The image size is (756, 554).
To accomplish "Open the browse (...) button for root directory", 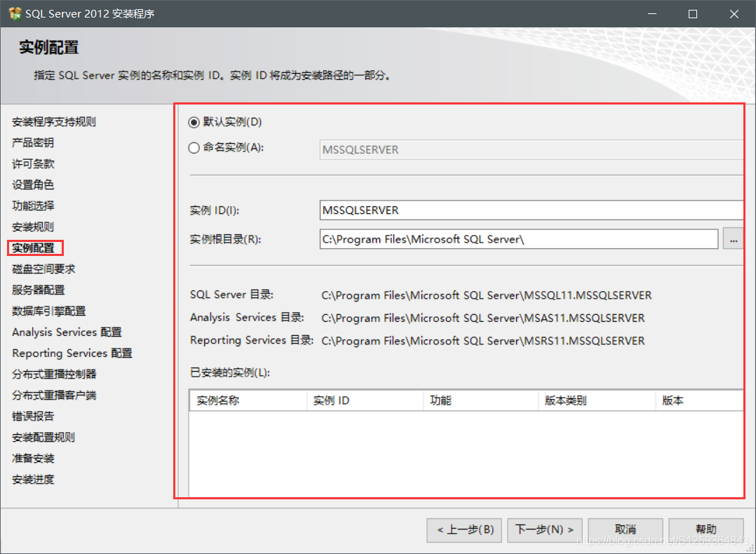I will (x=733, y=239).
